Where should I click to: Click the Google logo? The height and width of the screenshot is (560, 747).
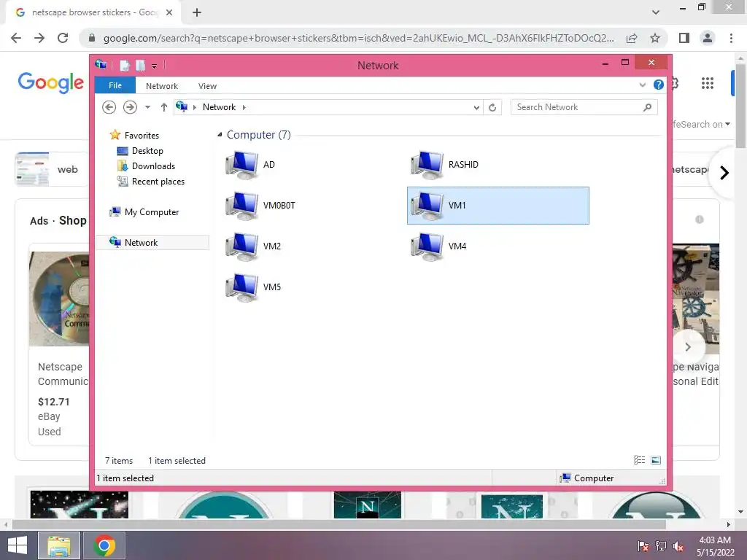(51, 83)
